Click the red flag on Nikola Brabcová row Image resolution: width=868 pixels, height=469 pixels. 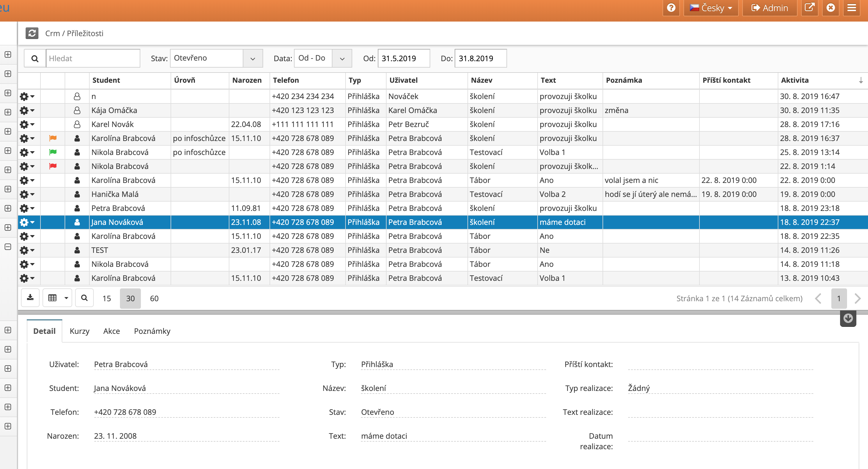[53, 166]
